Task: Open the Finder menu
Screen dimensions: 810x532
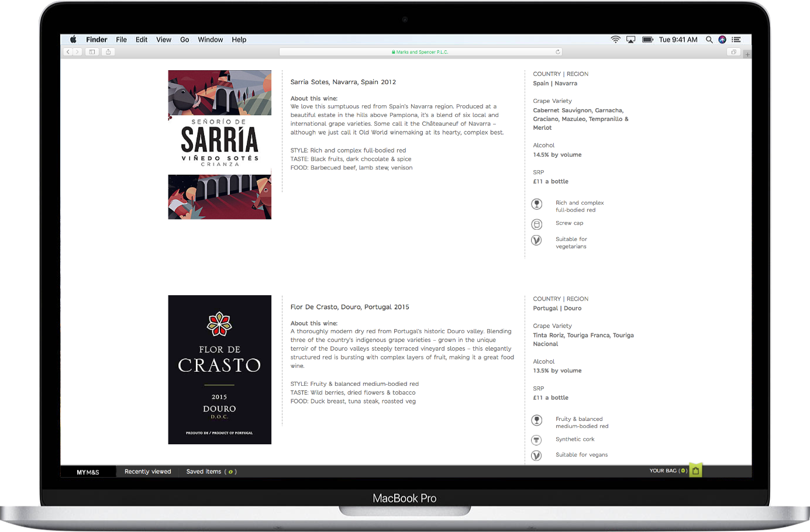Action: pyautogui.click(x=96, y=40)
